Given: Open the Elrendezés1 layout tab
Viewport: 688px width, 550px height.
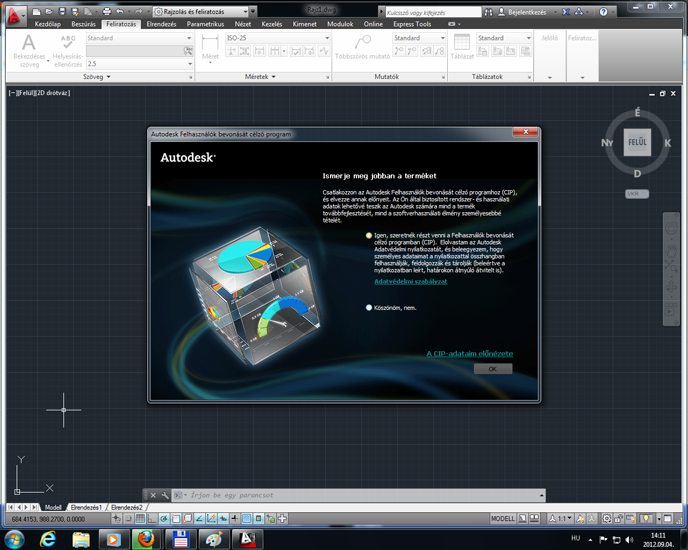Looking at the screenshot, I should [86, 508].
